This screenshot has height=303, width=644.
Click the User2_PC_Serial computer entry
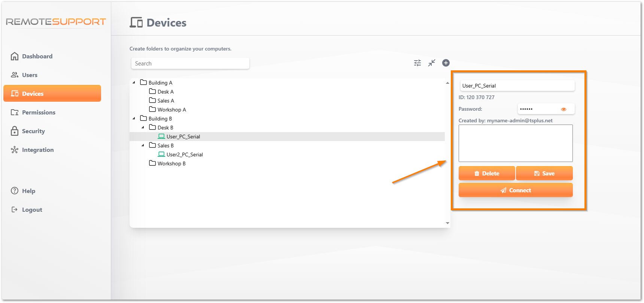click(x=184, y=154)
